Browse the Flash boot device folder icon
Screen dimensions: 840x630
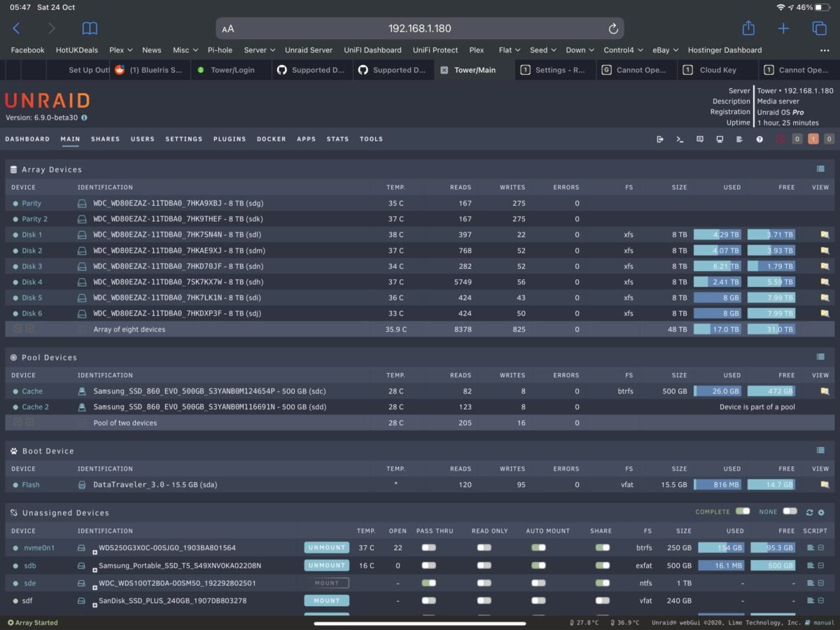tap(825, 484)
